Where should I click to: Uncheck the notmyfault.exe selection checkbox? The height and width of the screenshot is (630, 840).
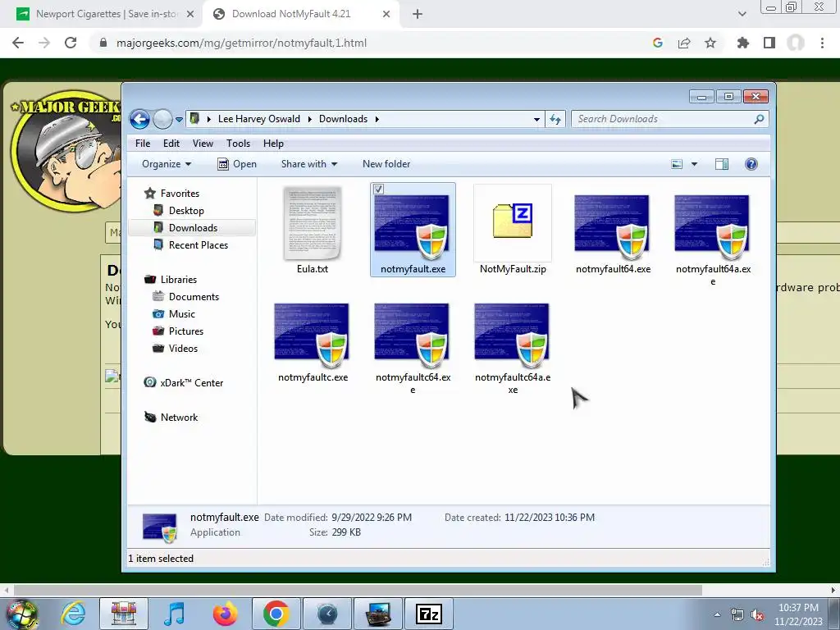378,189
